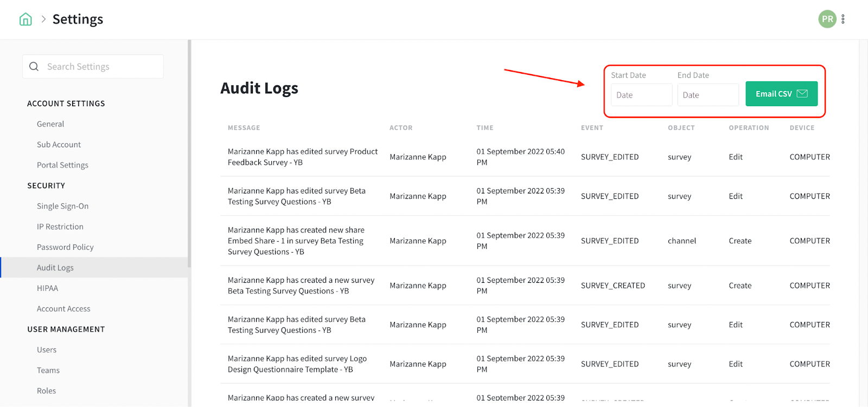Click the MESSAGE column header
Viewport: 868px width, 407px height.
coord(244,128)
